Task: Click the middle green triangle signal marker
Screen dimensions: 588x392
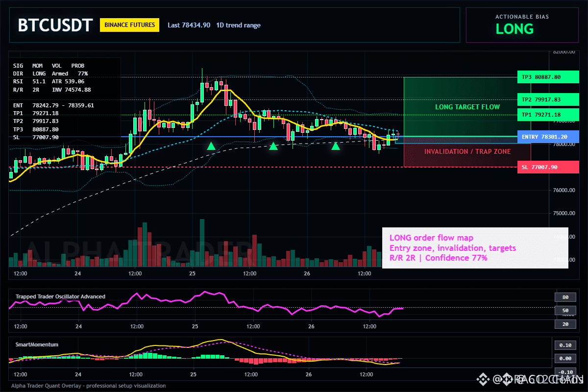Action: click(273, 146)
